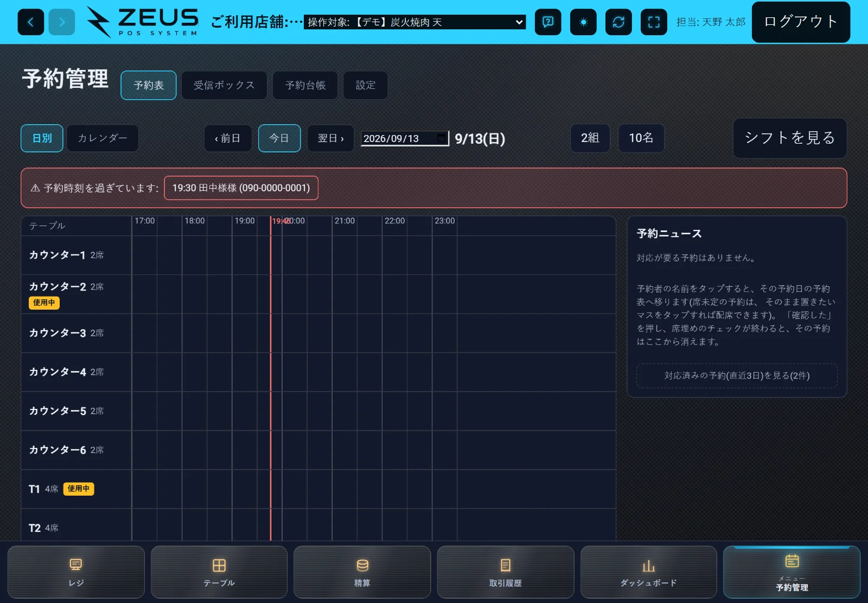This screenshot has height=603, width=868.
Task: Click the 10名 guest count button
Action: point(641,138)
